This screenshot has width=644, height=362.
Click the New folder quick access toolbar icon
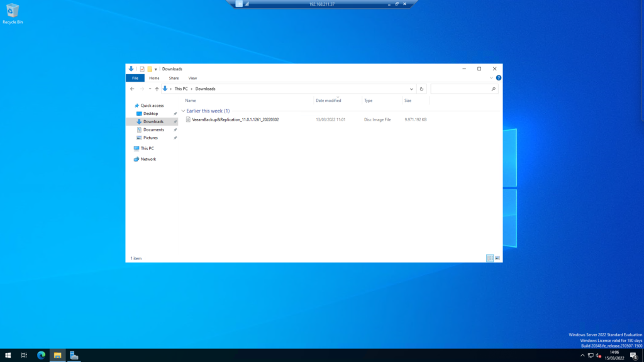pyautogui.click(x=150, y=69)
